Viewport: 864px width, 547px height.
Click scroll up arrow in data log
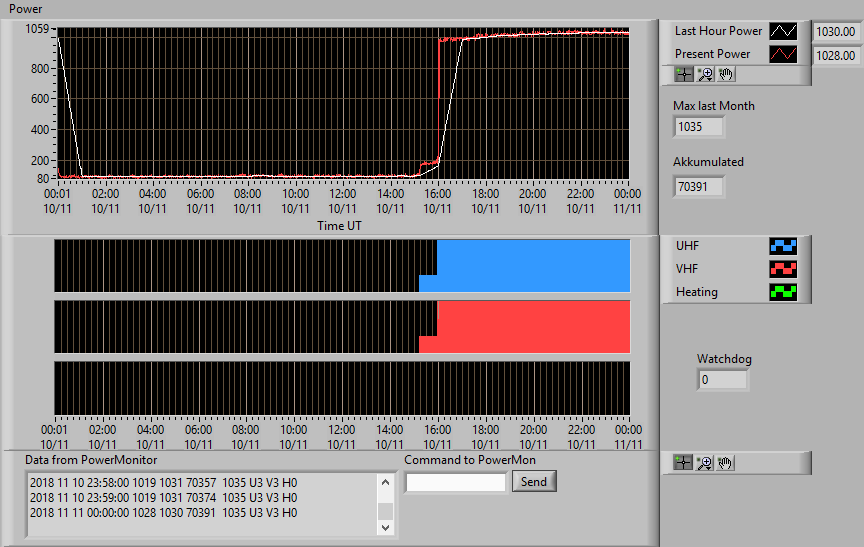coord(385,483)
